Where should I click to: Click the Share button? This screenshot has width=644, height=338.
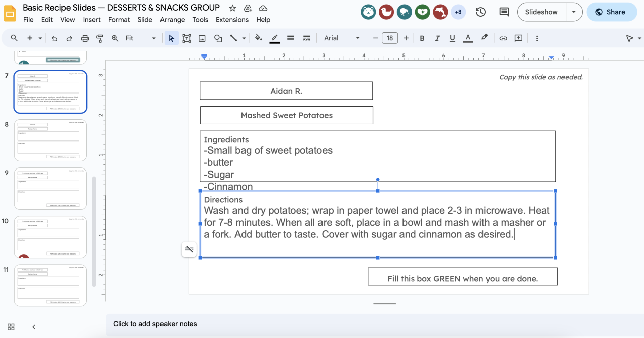click(612, 12)
